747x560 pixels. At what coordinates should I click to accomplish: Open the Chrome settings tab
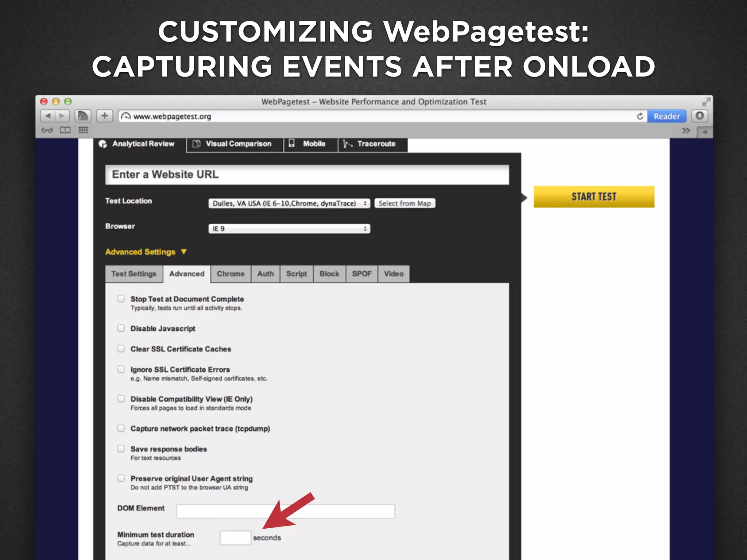pos(231,274)
